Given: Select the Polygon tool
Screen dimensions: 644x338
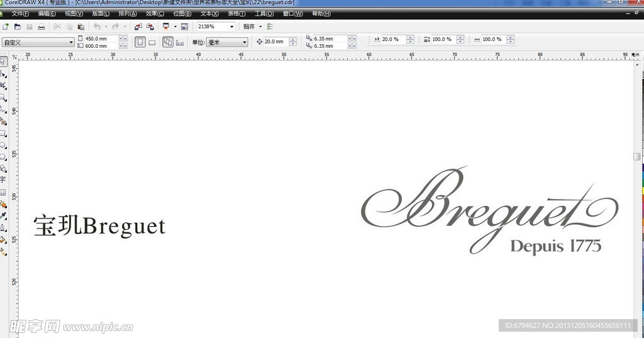Looking at the screenshot, I should point(3,157).
